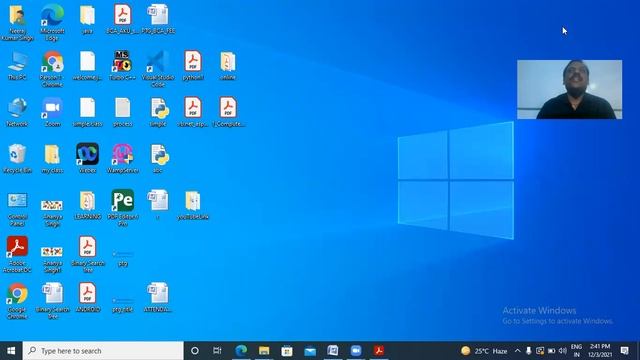Open the Mail app from the taskbar

(x=310, y=351)
